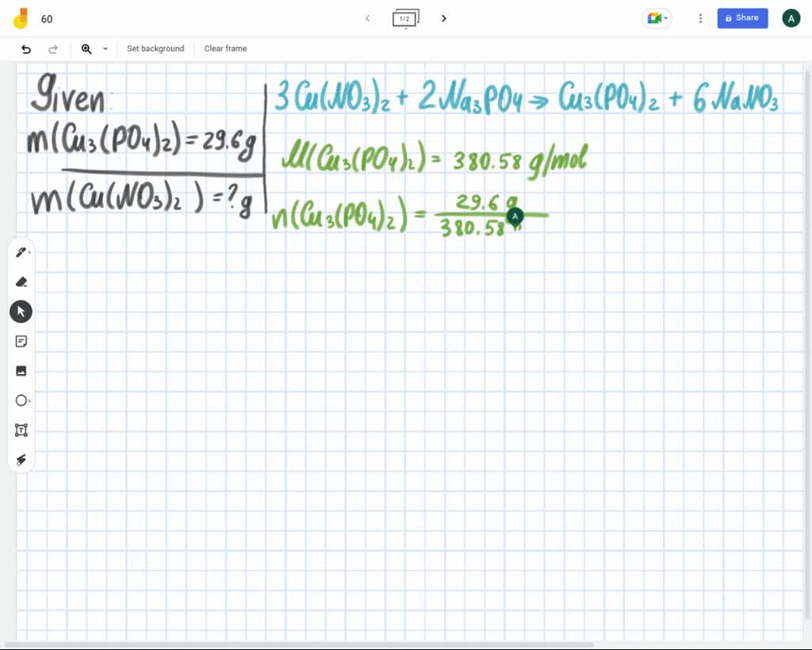The height and width of the screenshot is (650, 812).
Task: Advance to the next frame
Action: [x=443, y=17]
